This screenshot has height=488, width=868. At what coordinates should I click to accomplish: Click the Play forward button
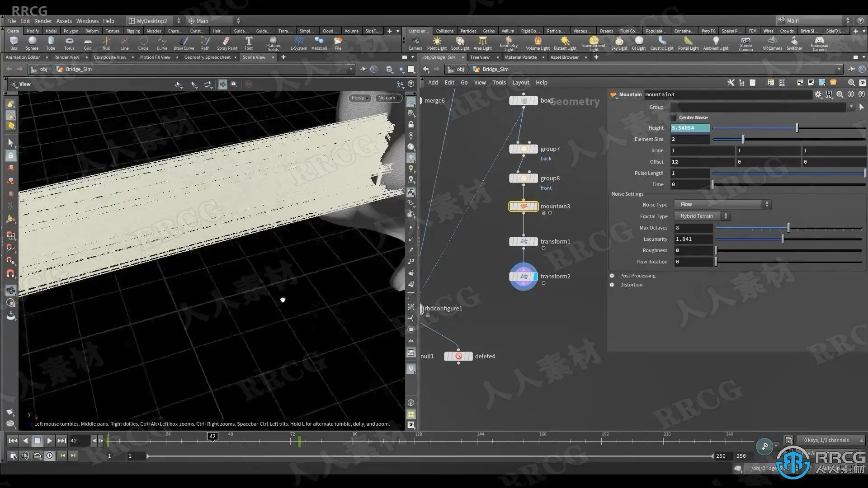(x=49, y=441)
